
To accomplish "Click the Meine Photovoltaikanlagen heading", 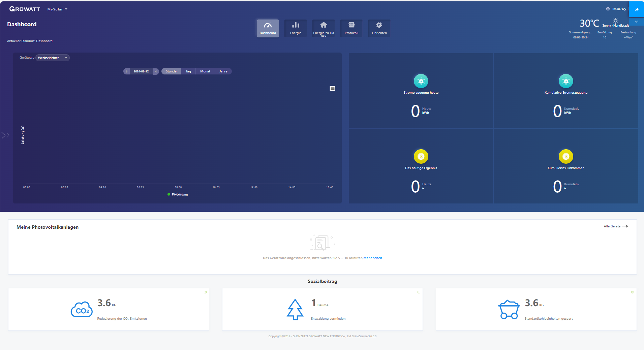I will pos(48,227).
